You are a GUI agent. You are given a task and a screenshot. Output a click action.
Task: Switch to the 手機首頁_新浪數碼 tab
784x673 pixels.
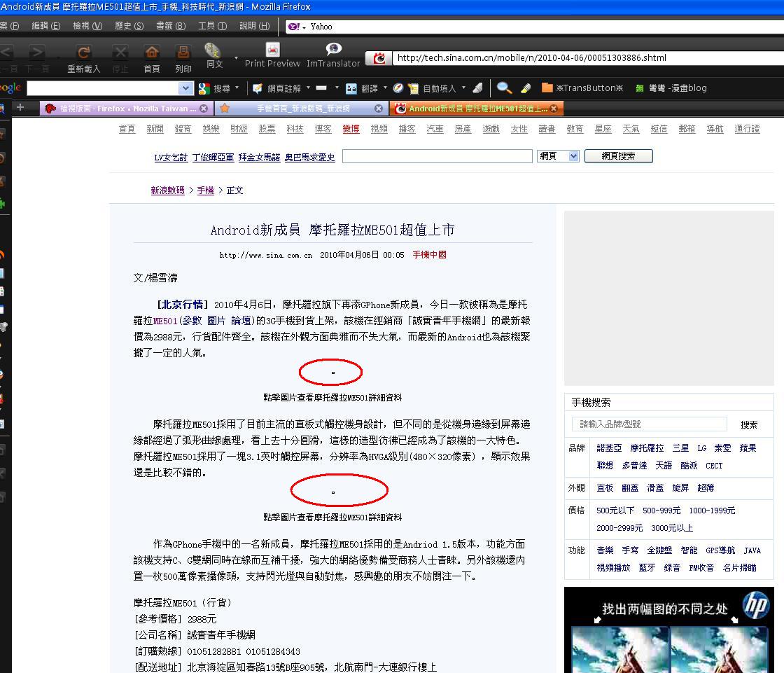[x=302, y=109]
